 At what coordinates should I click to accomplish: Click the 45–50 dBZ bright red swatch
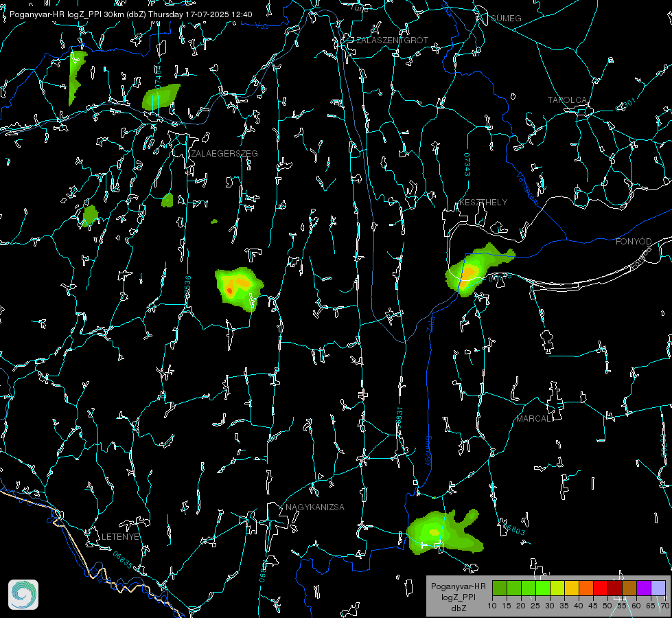(601, 588)
